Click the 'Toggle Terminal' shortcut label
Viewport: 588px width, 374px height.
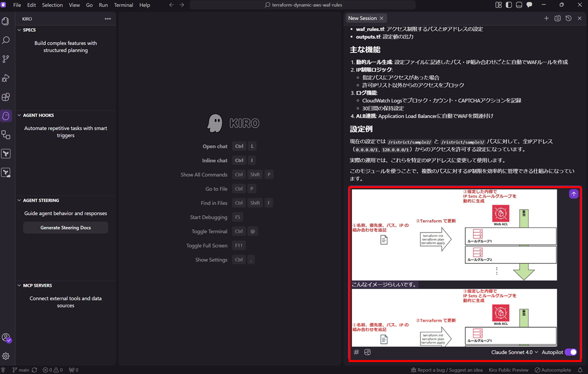click(209, 231)
